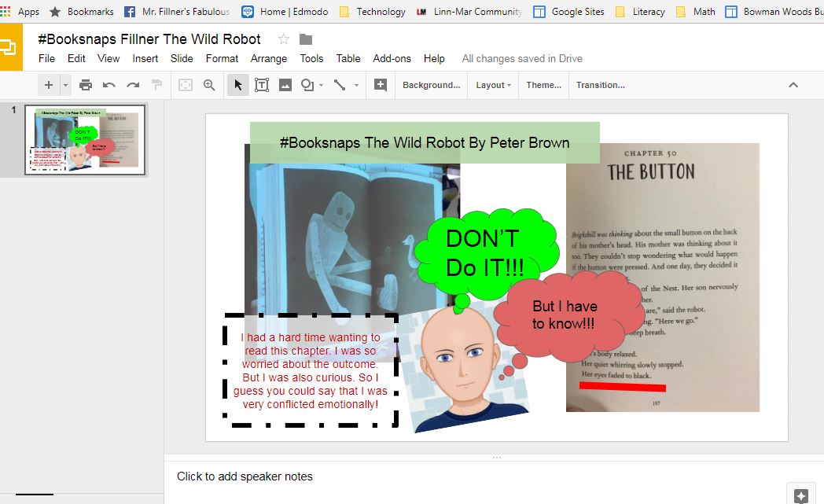Open the Insert menu
Image resolution: width=824 pixels, height=504 pixels.
point(145,59)
